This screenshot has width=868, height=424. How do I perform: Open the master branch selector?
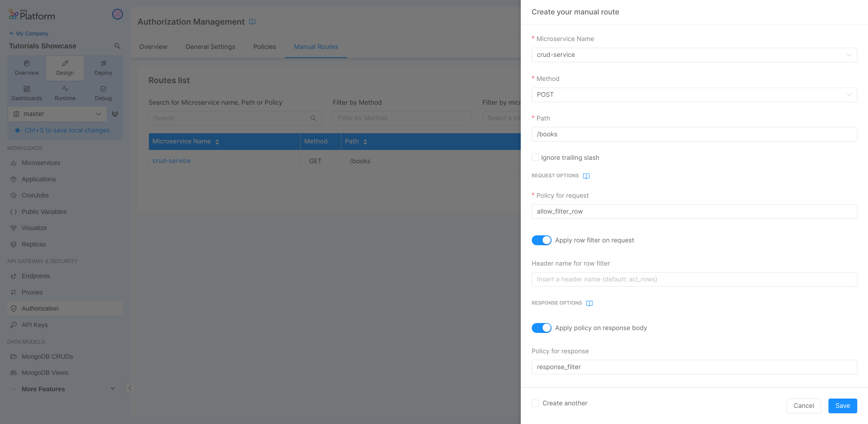click(x=57, y=114)
